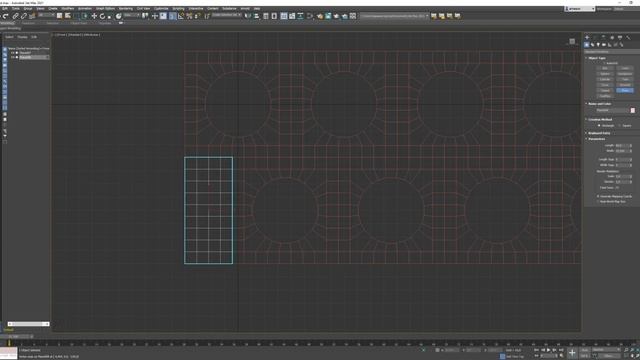Click the Box primitive button

pos(605,68)
